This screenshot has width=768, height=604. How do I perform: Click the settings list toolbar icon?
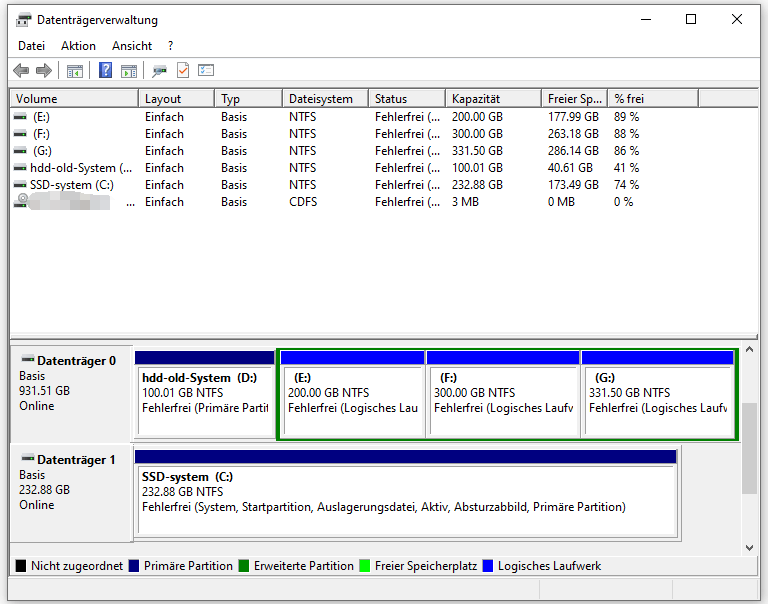[x=206, y=70]
